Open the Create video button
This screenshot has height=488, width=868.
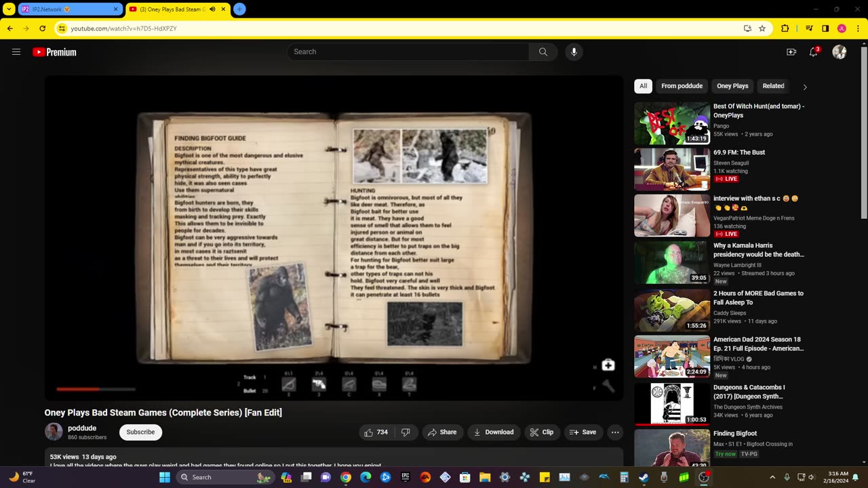[791, 52]
